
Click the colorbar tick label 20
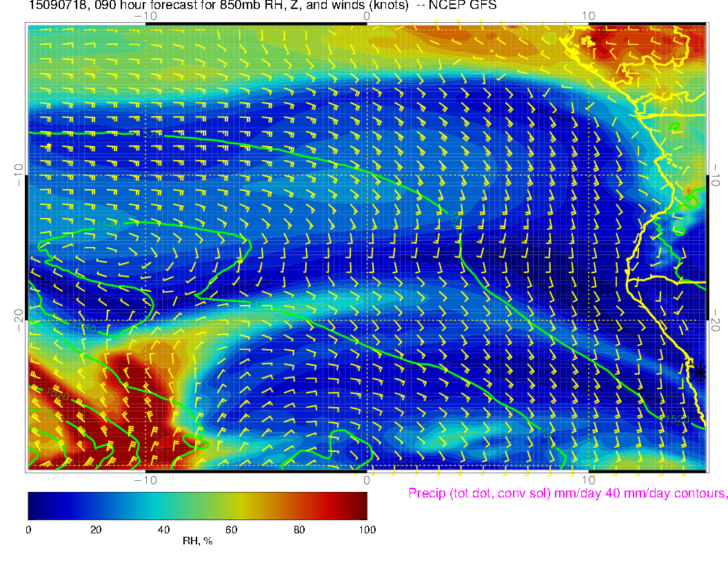96,530
